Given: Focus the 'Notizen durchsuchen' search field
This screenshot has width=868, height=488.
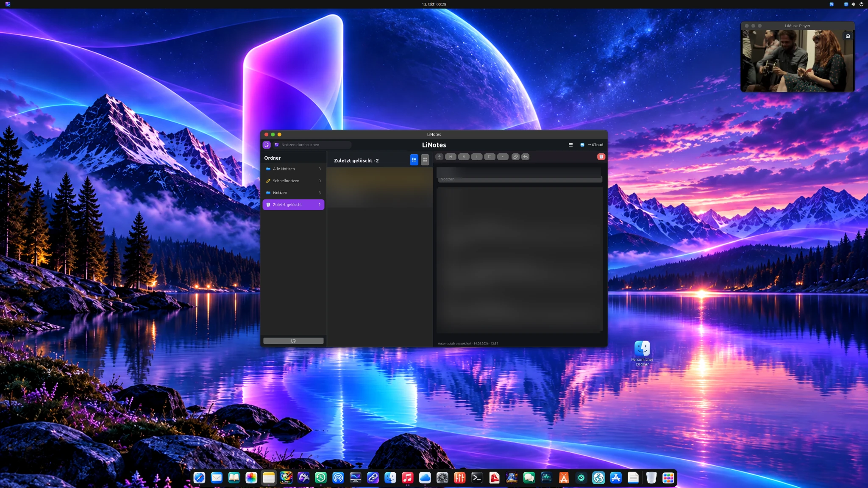Looking at the screenshot, I should [x=312, y=145].
